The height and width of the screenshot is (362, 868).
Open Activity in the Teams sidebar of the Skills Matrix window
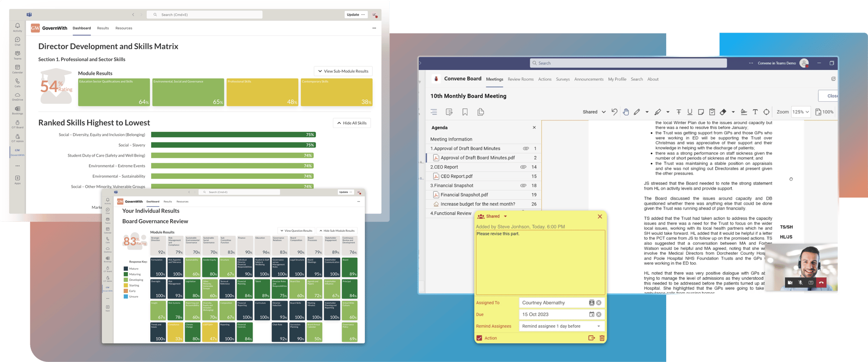pos(17,27)
